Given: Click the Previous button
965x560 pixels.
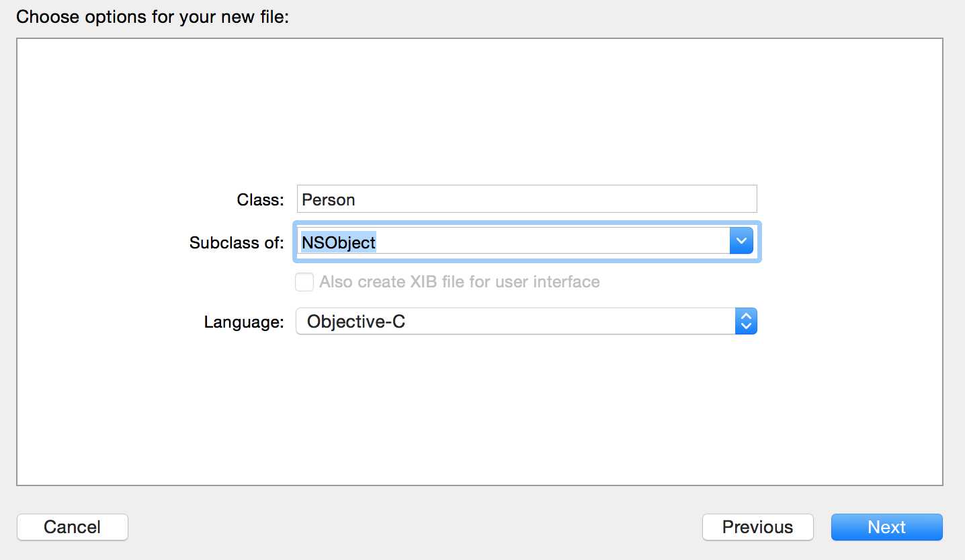Looking at the screenshot, I should point(757,527).
